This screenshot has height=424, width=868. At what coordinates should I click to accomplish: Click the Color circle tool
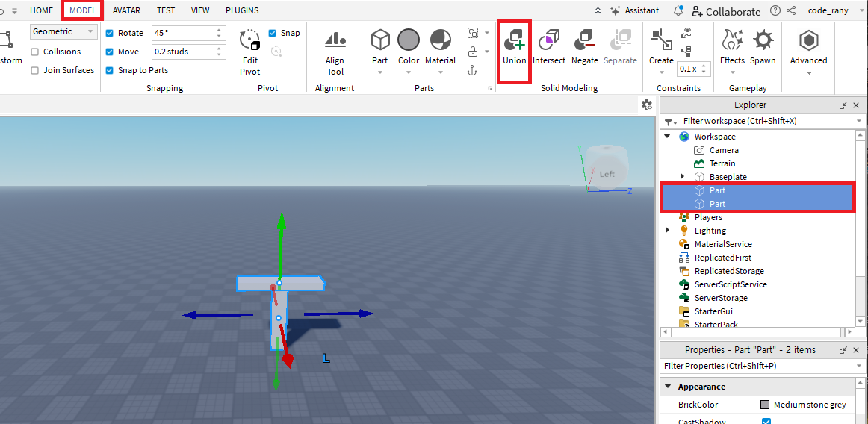click(x=409, y=40)
